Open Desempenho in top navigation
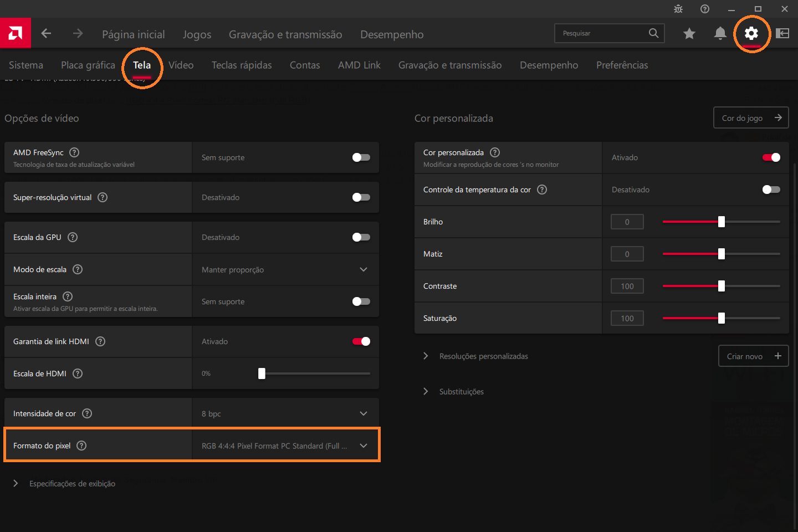 pos(392,34)
